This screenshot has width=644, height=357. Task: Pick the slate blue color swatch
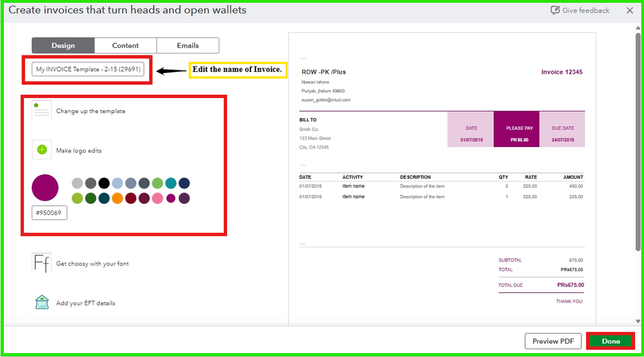point(130,183)
